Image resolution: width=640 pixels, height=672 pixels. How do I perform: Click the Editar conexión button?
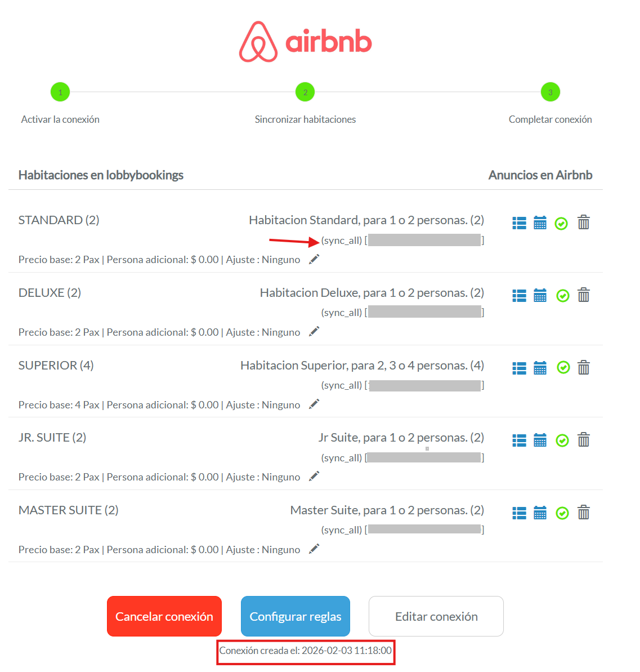[x=436, y=616]
